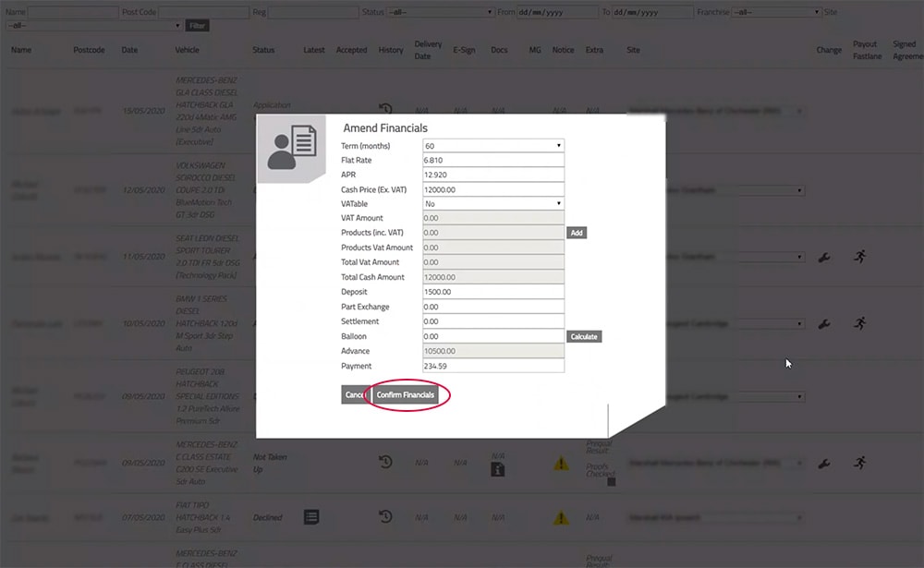Click the warning notice icon in the Declined row
The height and width of the screenshot is (568, 924).
(561, 517)
